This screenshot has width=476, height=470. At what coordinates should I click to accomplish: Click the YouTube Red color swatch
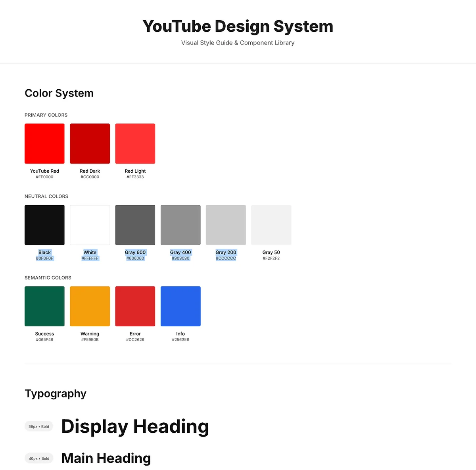tap(44, 143)
